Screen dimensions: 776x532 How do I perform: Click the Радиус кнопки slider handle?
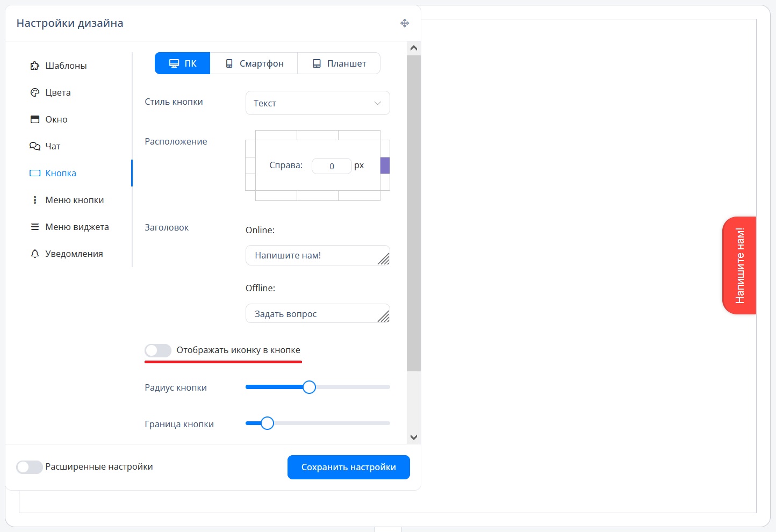coord(309,387)
